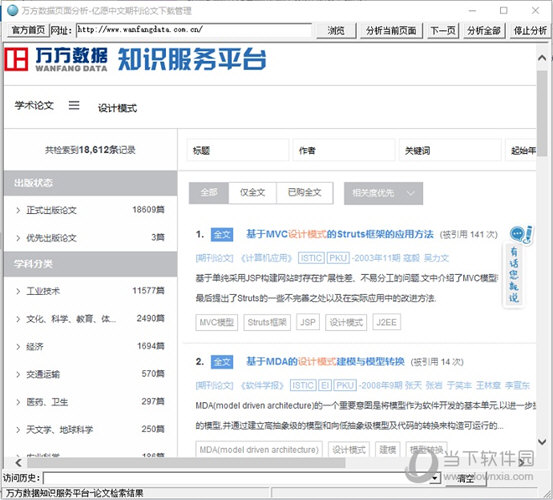Click the J2EE keyword tag

(387, 322)
